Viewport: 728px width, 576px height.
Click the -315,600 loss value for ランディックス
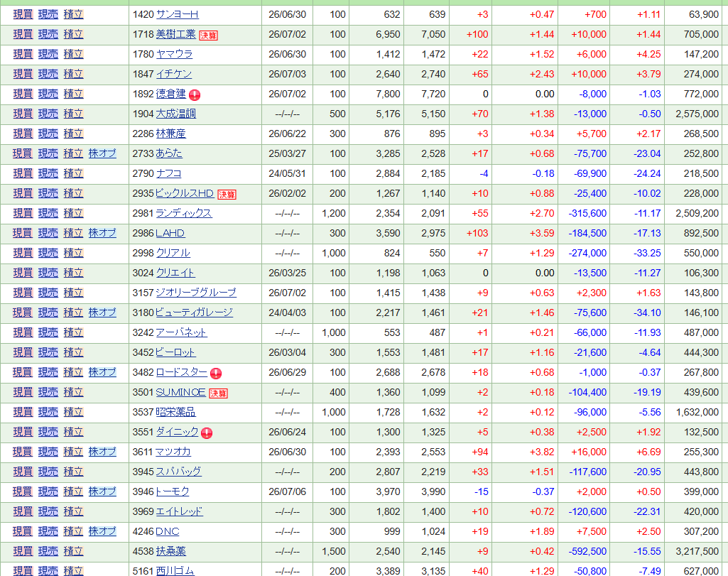click(x=587, y=214)
